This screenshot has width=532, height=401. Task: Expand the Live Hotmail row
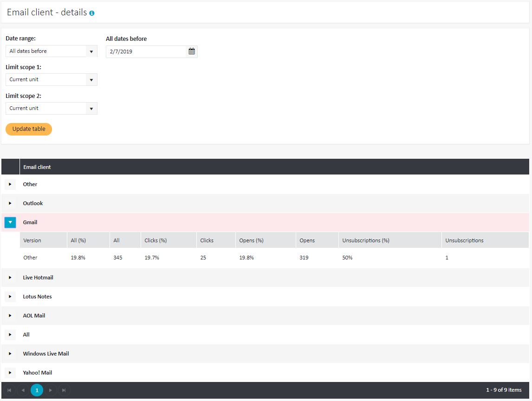coord(10,278)
